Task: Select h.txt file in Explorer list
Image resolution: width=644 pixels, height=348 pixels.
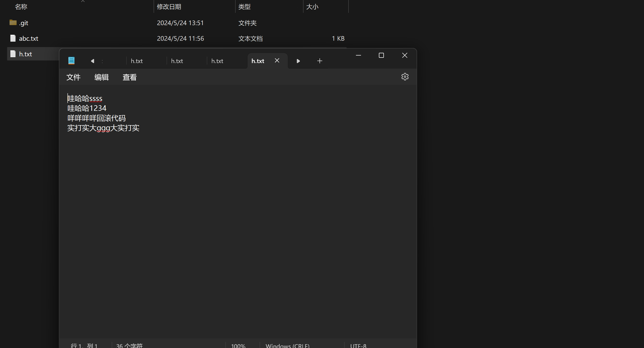Action: [25, 54]
